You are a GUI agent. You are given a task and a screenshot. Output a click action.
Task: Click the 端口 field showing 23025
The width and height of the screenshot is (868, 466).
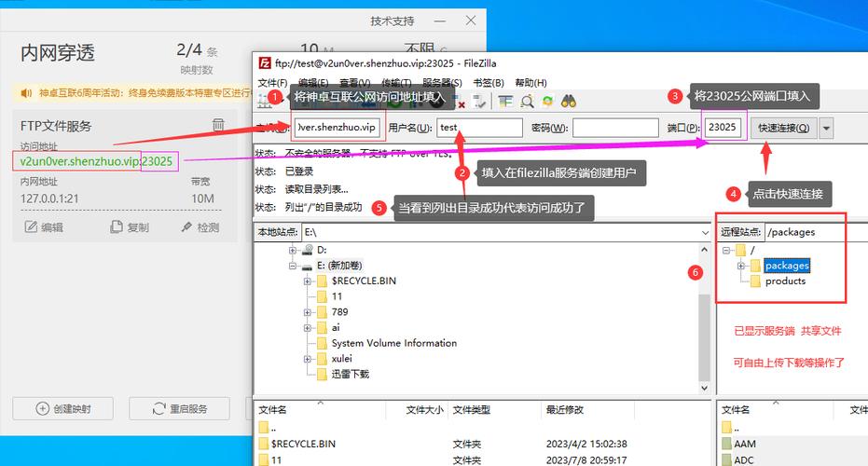[723, 128]
